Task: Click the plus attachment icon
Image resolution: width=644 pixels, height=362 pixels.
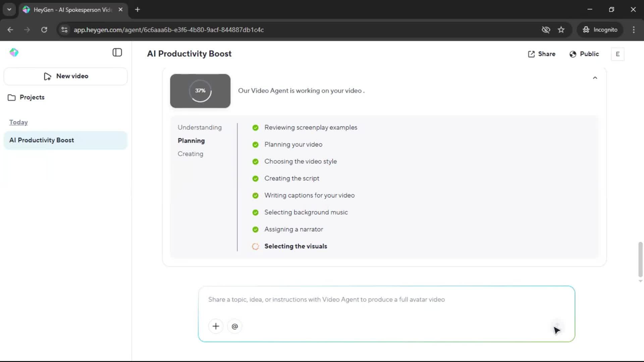Action: click(216, 326)
